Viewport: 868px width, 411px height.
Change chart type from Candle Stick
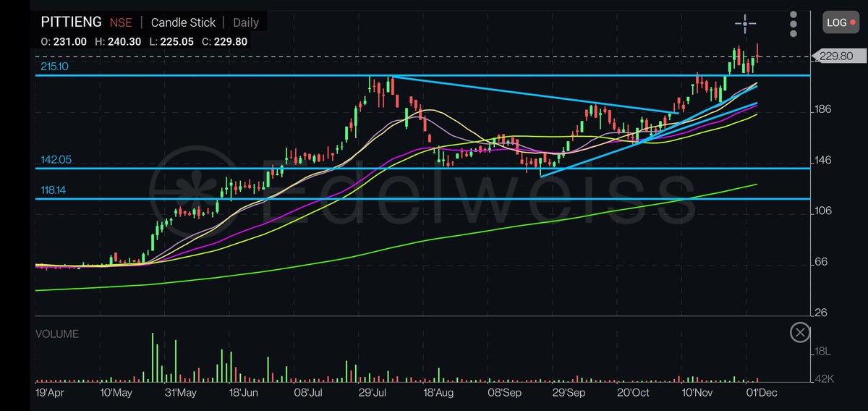click(x=183, y=22)
